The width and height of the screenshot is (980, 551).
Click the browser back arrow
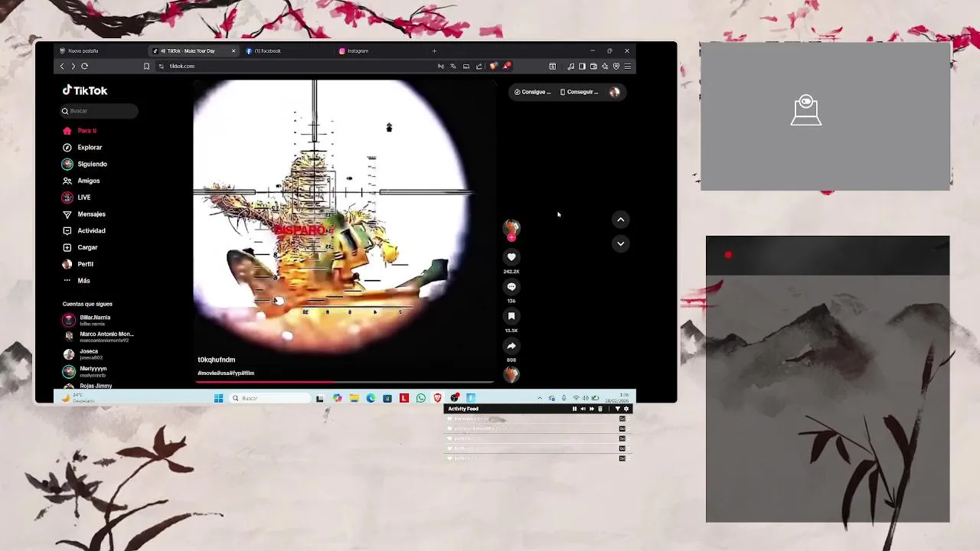tap(63, 67)
